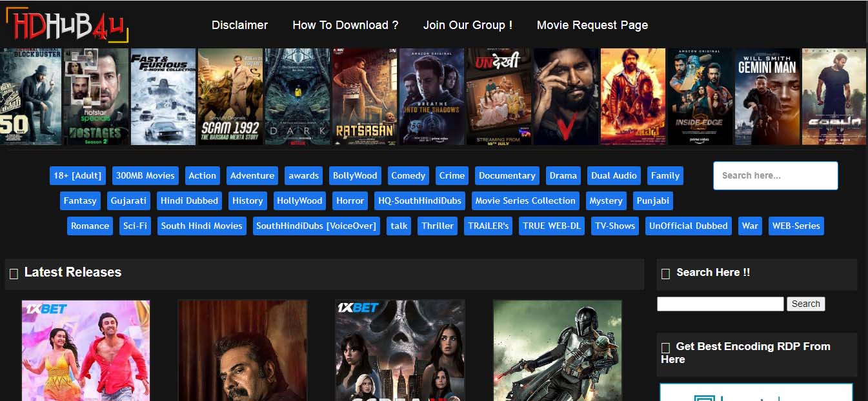Open Join Our Group ! link
868x401 pixels.
(x=468, y=25)
